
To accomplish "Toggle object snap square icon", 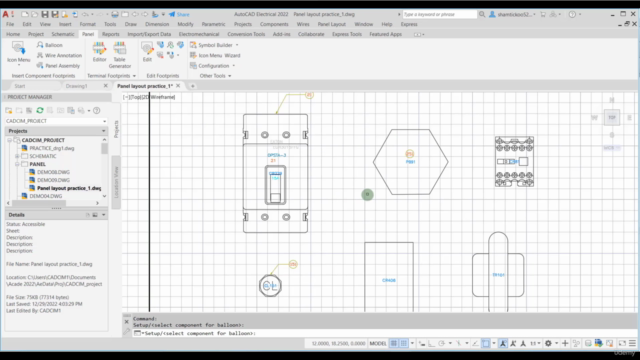I will (x=486, y=343).
